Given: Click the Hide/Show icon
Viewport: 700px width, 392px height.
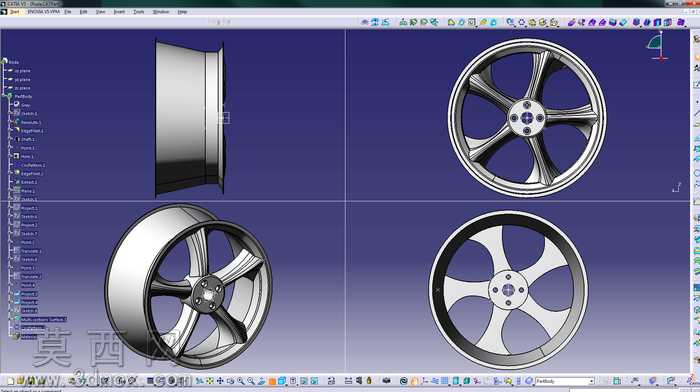Looking at the screenshot, I should click(304, 381).
